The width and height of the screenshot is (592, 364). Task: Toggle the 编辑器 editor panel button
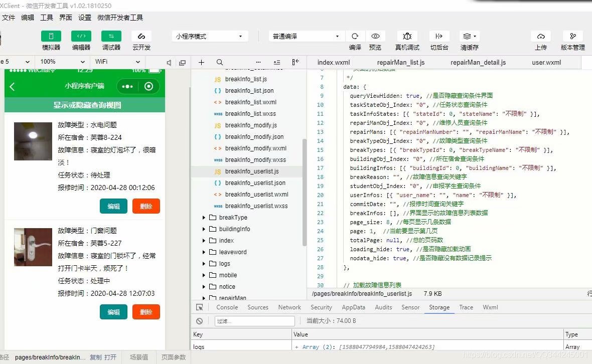pos(81,36)
